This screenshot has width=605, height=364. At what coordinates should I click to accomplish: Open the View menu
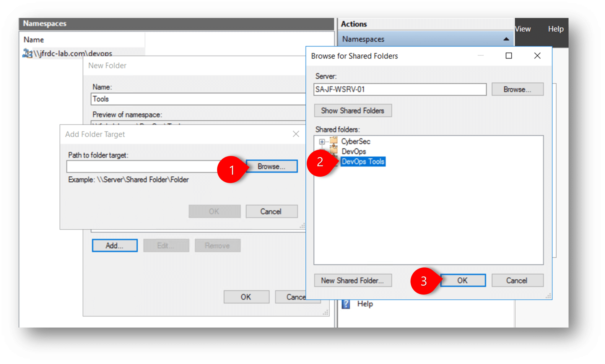[x=523, y=29]
